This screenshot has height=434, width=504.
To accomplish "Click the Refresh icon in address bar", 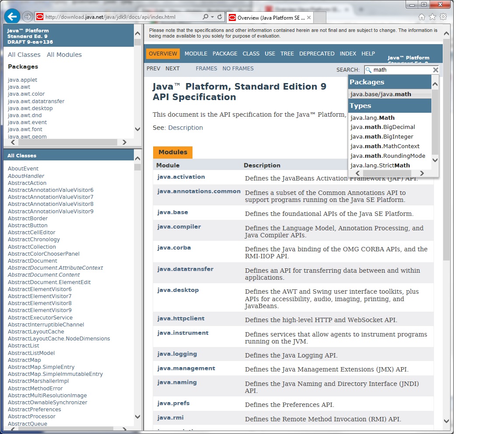I will (x=220, y=17).
